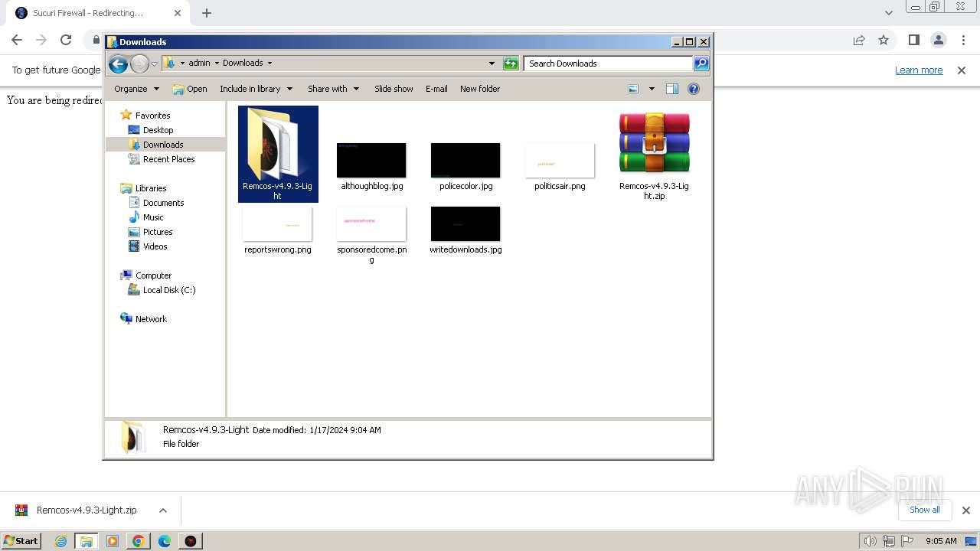Viewport: 980px width, 551px height.
Task: Open recent pages dropdown next to Forward
Action: tap(154, 64)
